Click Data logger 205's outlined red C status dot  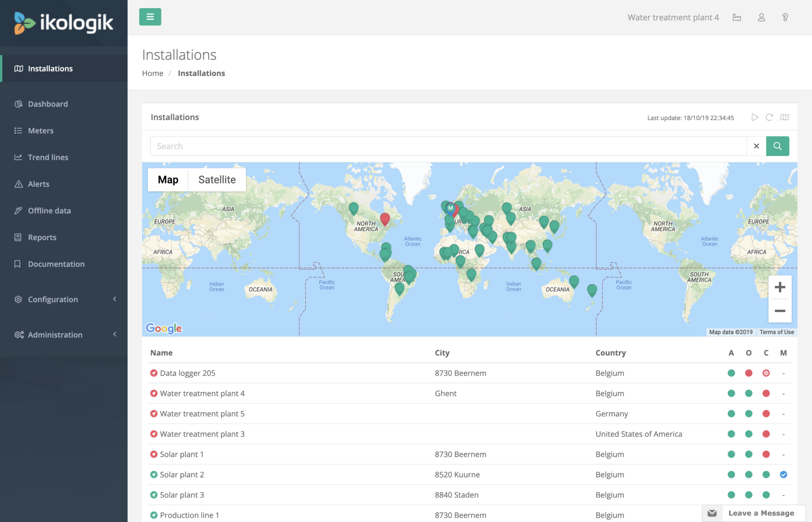[x=766, y=373]
